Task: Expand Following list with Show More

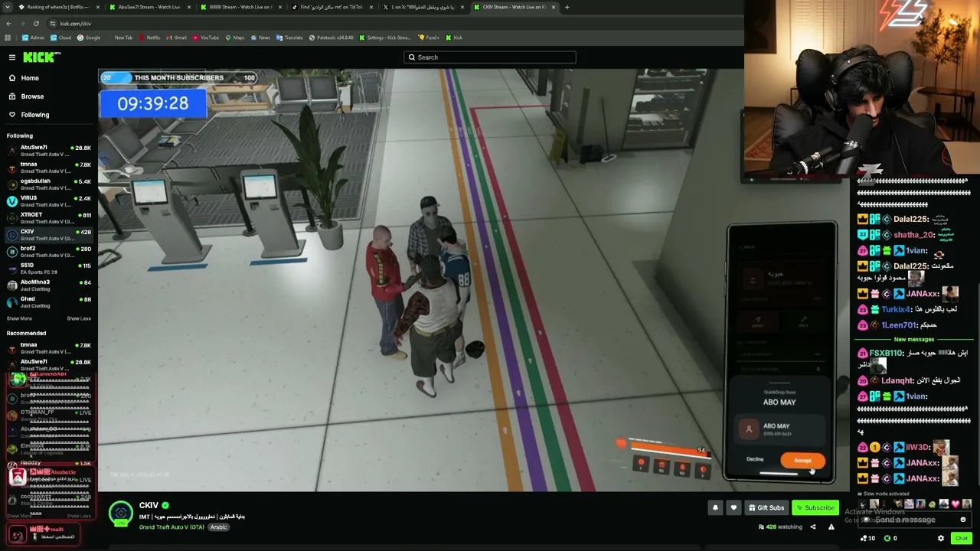Action: (19, 318)
